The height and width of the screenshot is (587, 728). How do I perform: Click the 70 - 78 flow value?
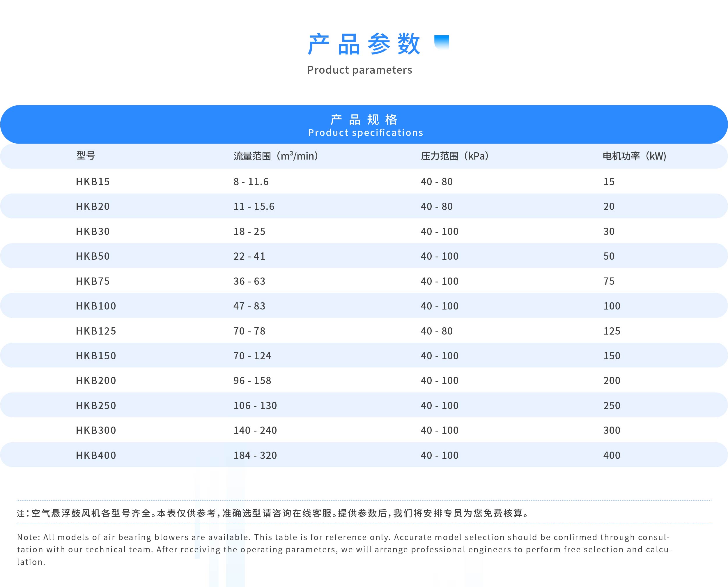[x=249, y=331]
